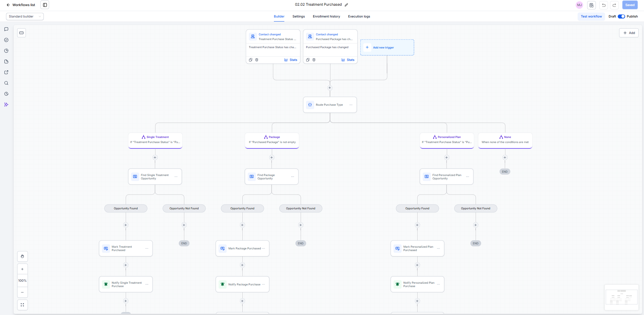Delete the Treatment Purchase Status trigger
Viewport: 644px width, 315px height.
pyautogui.click(x=257, y=60)
